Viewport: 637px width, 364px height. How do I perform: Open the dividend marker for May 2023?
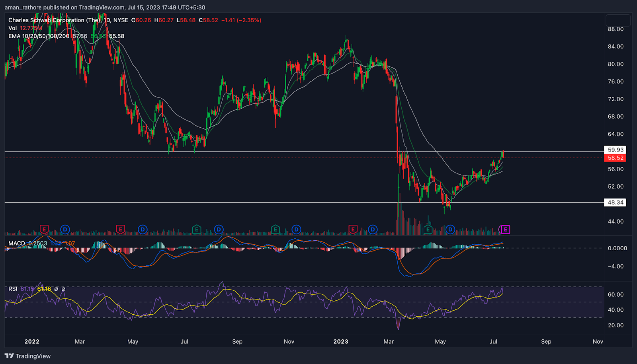pyautogui.click(x=450, y=229)
